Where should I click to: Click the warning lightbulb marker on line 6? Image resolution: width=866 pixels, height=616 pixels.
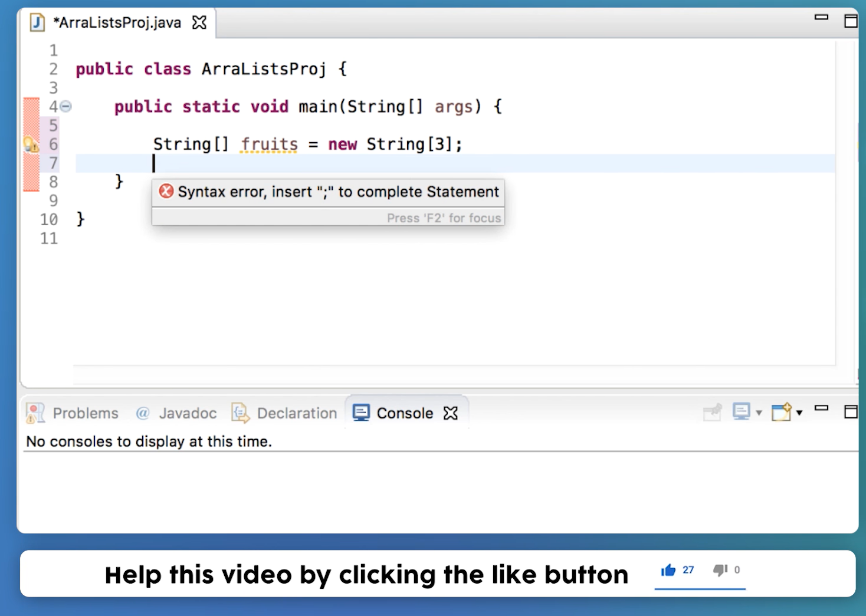point(31,144)
